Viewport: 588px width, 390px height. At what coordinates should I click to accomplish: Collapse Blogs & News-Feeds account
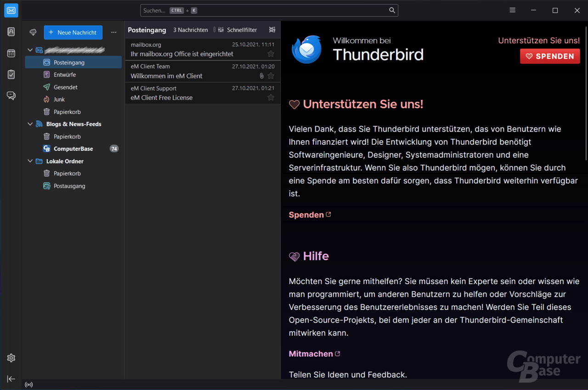[30, 124]
